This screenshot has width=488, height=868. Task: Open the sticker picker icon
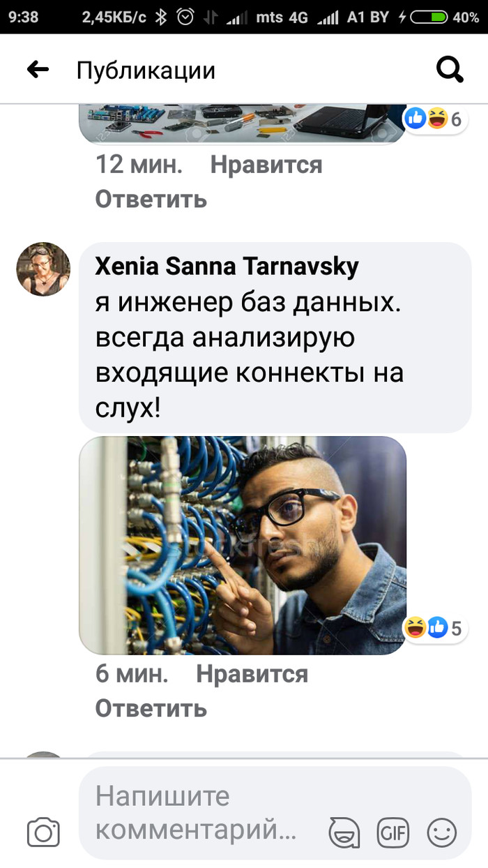click(344, 832)
